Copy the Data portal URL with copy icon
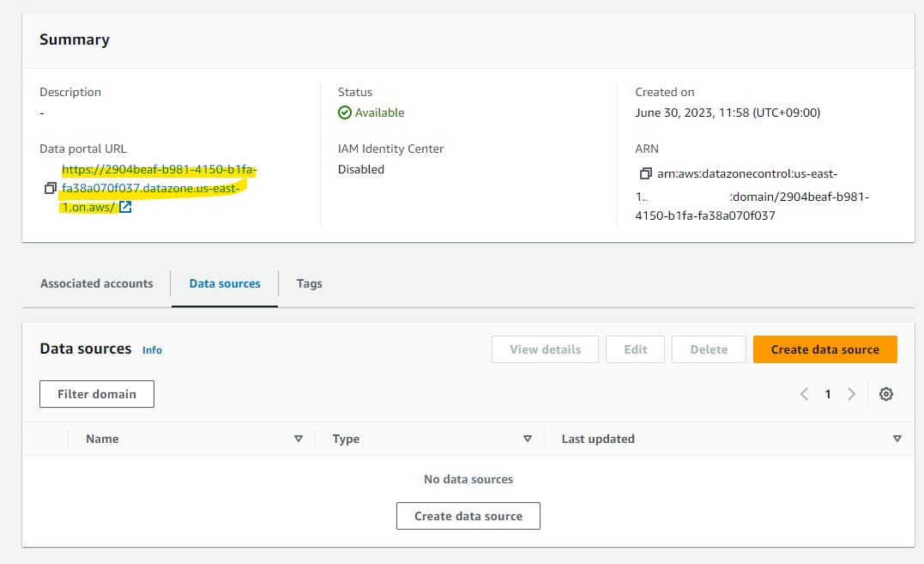 pos(50,188)
